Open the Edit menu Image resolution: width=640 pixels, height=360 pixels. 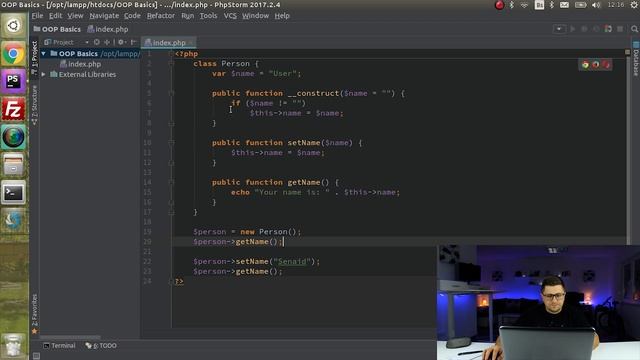click(x=55, y=16)
